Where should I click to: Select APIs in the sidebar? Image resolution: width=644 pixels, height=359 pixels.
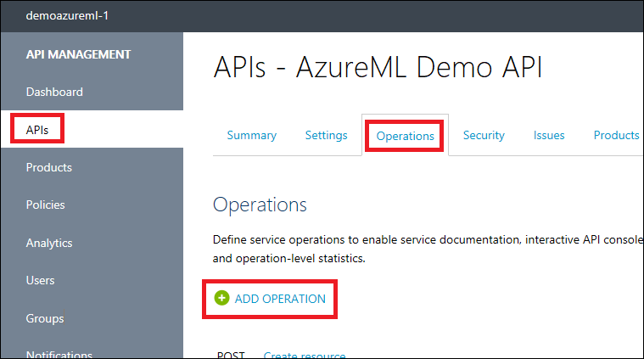pos(37,130)
